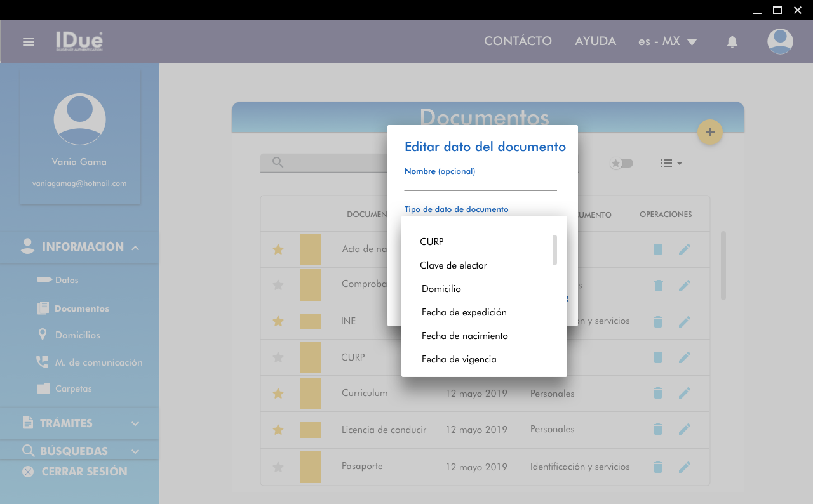
Task: Open the list view options dropdown
Action: click(x=671, y=163)
